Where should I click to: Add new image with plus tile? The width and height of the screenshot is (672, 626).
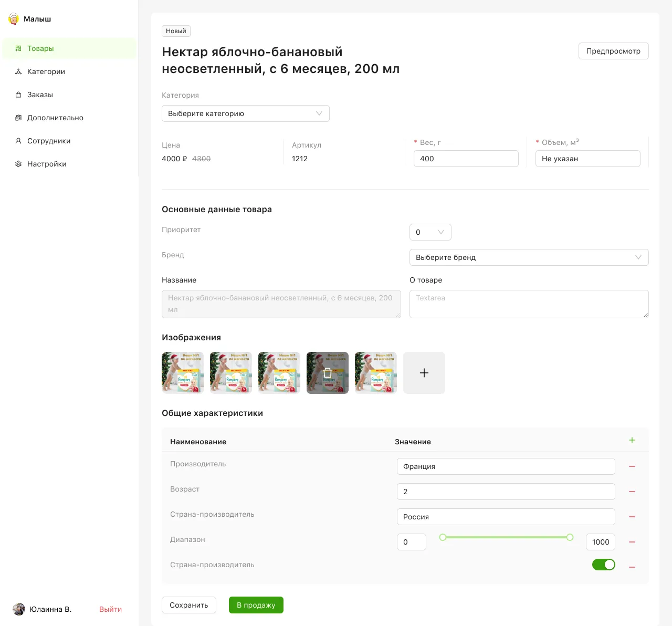point(424,373)
